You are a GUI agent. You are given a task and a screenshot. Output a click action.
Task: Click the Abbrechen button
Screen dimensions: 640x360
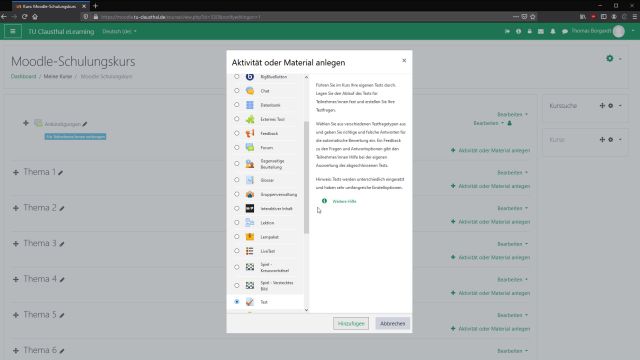pos(393,323)
